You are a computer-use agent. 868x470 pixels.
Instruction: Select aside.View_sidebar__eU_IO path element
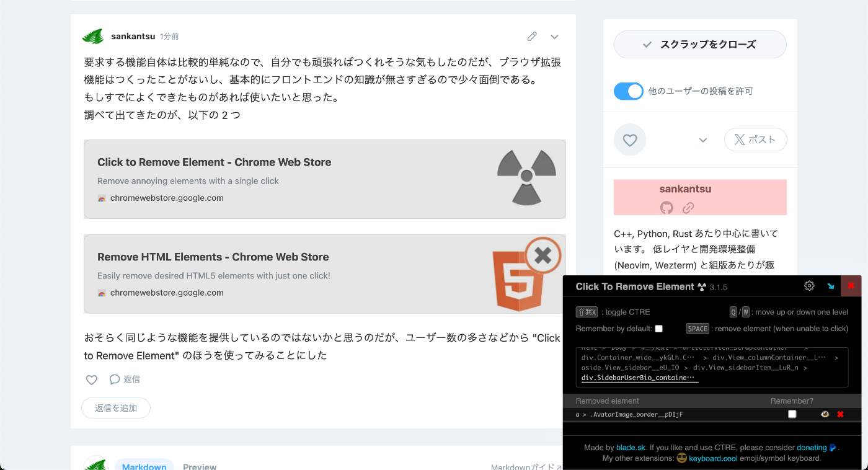tap(629, 368)
